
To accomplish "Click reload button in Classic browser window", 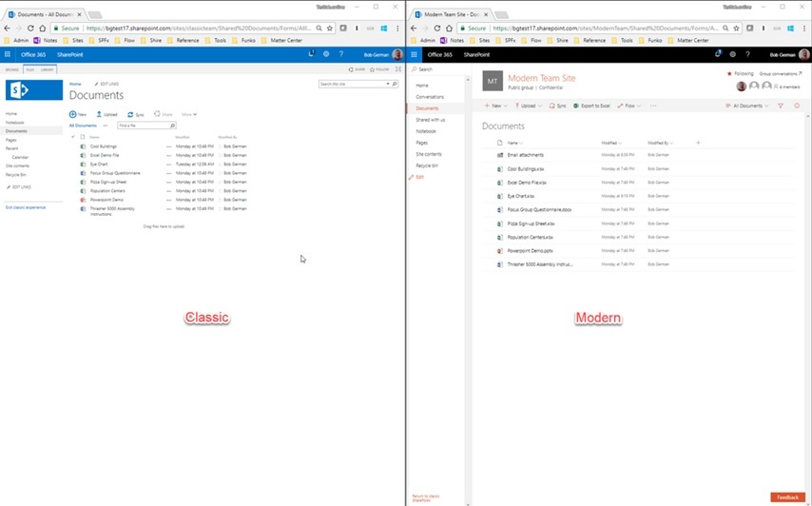I will 30,29.
